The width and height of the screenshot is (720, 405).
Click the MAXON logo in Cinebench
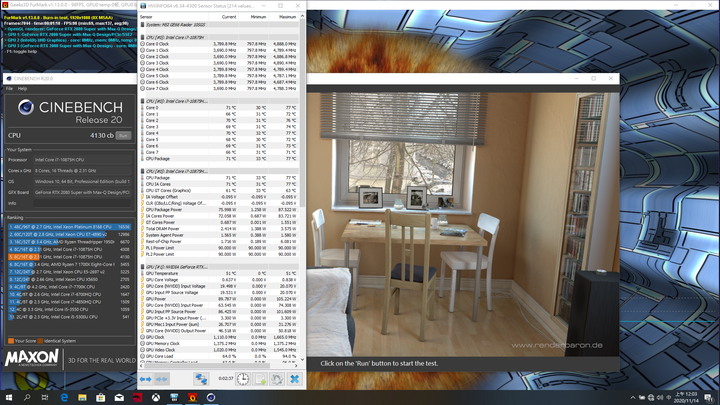pos(32,358)
